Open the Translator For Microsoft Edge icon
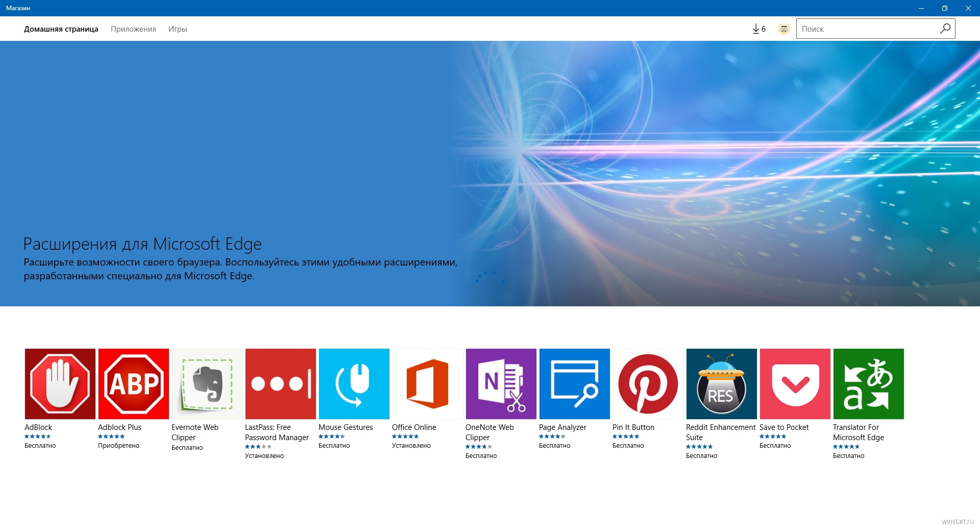 pos(868,384)
